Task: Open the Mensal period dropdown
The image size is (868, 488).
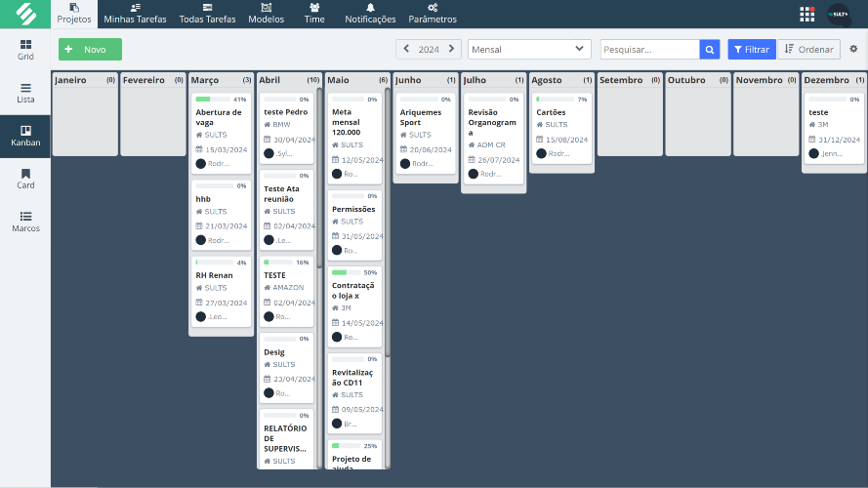Action: 529,49
